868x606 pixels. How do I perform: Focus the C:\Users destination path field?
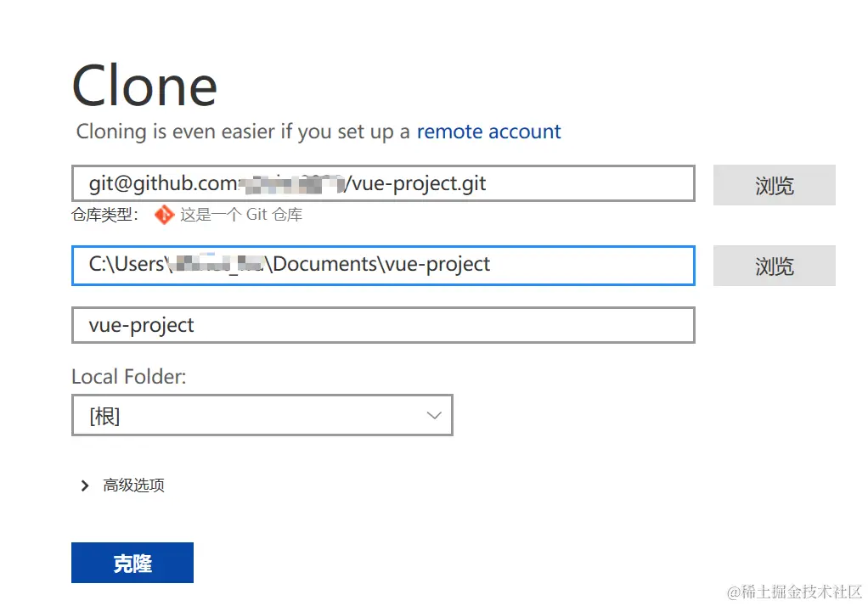coord(382,265)
